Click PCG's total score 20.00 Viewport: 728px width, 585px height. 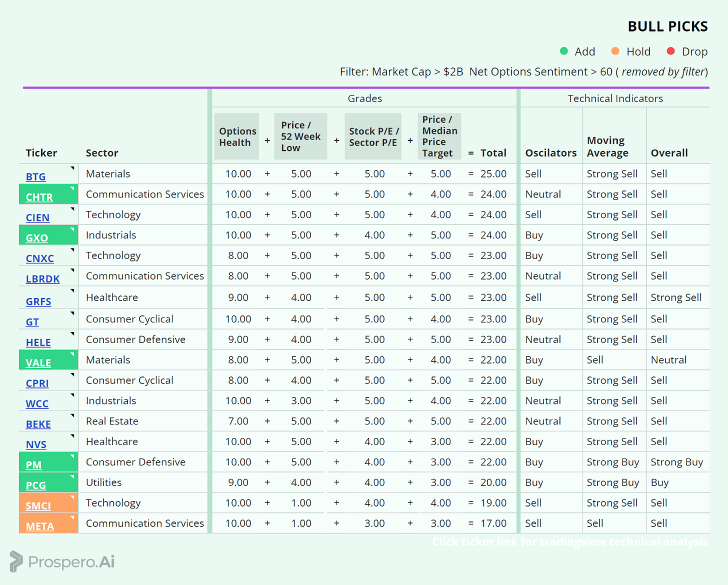(493, 482)
